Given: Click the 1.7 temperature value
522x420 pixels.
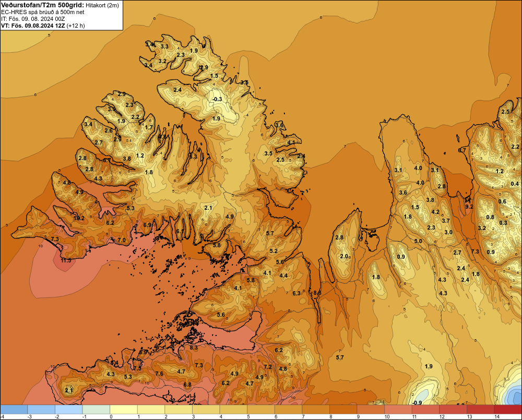Looking at the screenshot, I should (149, 127).
